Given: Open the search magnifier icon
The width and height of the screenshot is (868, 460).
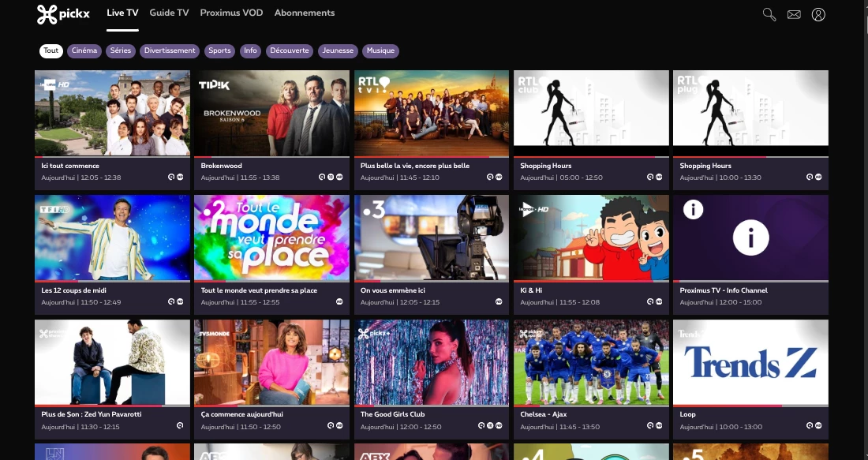Looking at the screenshot, I should 769,14.
